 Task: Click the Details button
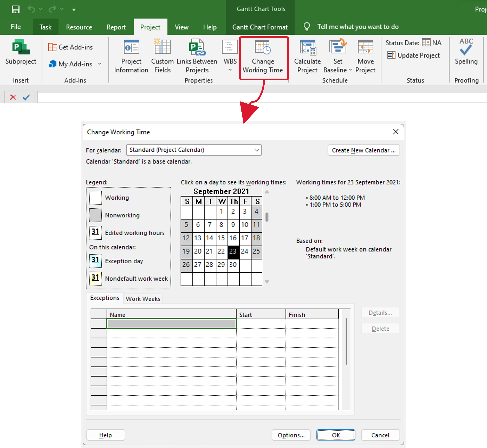coord(380,313)
